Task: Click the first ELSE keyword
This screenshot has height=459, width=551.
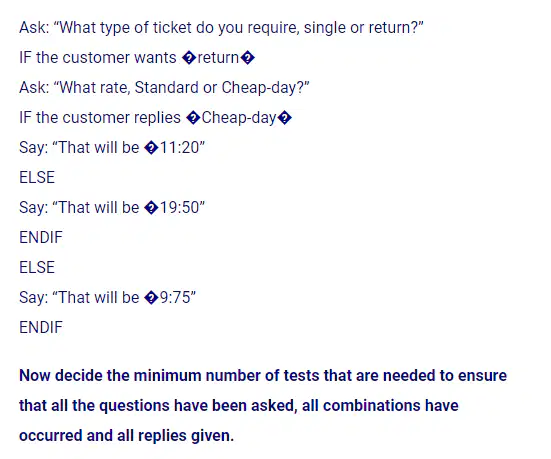Action: pos(37,177)
